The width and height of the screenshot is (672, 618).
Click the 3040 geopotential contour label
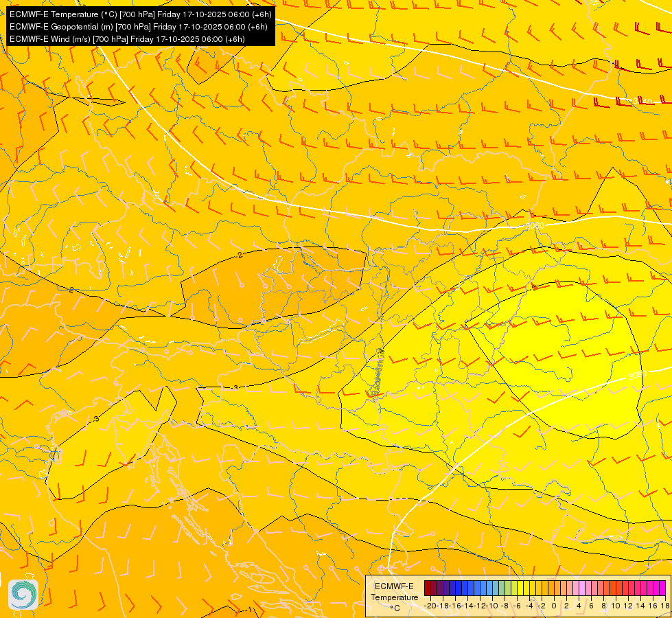click(642, 102)
